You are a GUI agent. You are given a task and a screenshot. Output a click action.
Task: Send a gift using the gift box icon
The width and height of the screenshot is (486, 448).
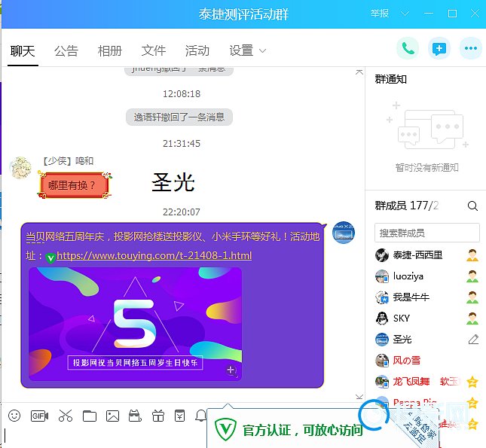(158, 416)
